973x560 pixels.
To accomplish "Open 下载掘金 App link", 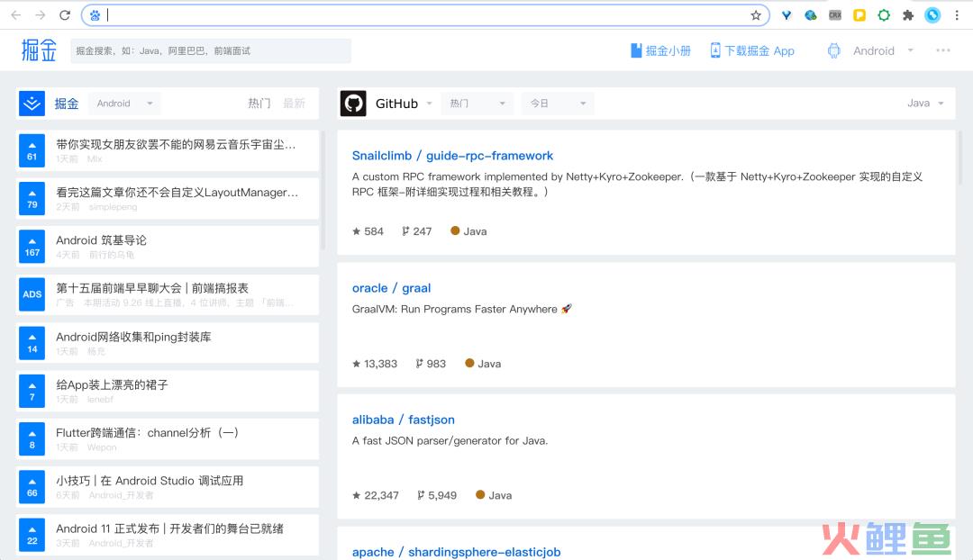I will pyautogui.click(x=752, y=50).
